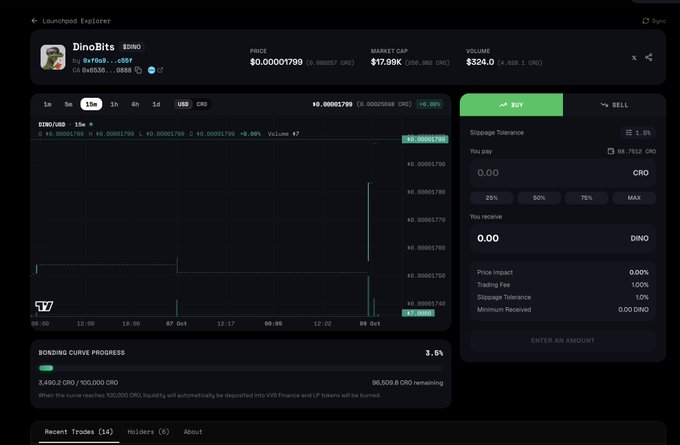Image resolution: width=680 pixels, height=445 pixels.
Task: Switch to the SELL tab
Action: pyautogui.click(x=615, y=105)
